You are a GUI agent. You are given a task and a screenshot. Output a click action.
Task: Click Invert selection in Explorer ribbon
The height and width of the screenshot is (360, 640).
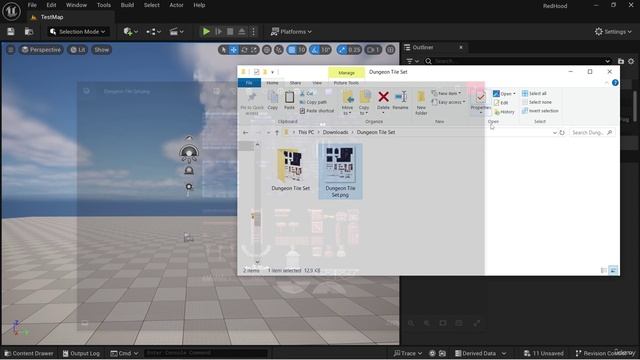click(x=540, y=111)
